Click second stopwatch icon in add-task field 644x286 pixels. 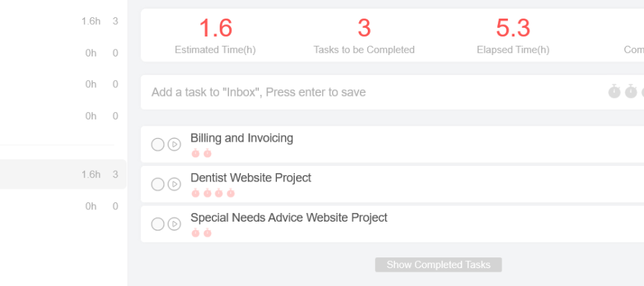coord(630,92)
